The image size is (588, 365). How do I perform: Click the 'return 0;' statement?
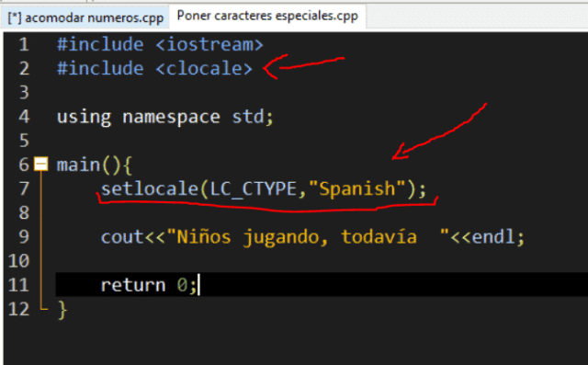click(x=149, y=285)
